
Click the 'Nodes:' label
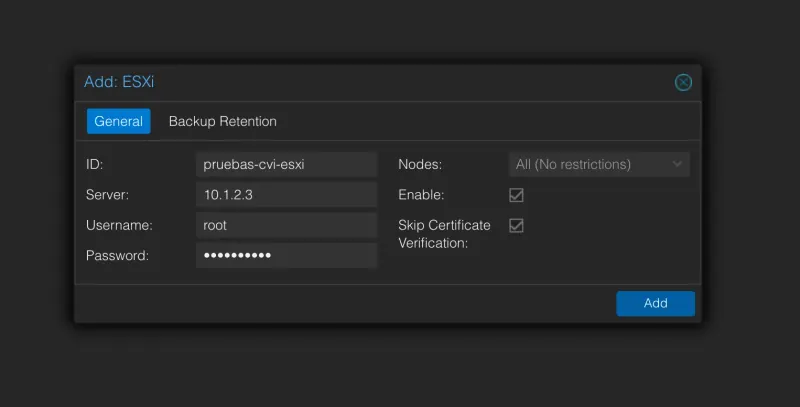coord(420,164)
